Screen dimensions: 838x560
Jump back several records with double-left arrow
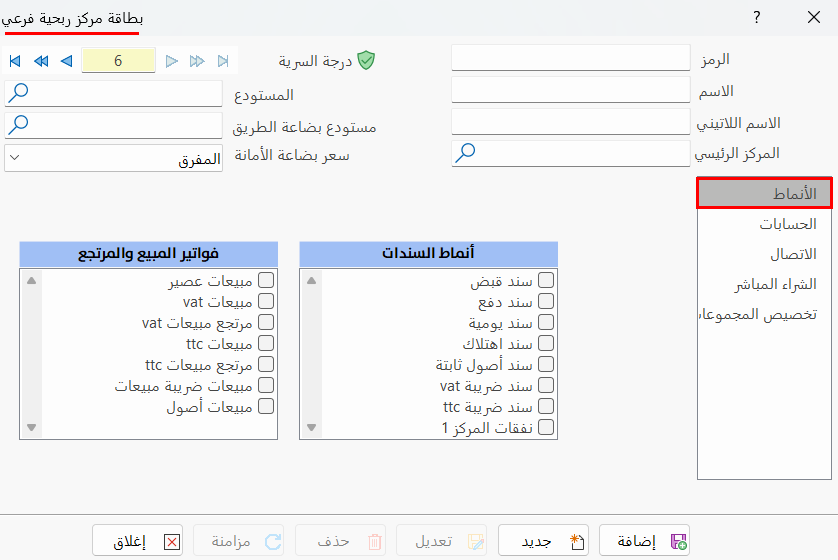(x=41, y=61)
